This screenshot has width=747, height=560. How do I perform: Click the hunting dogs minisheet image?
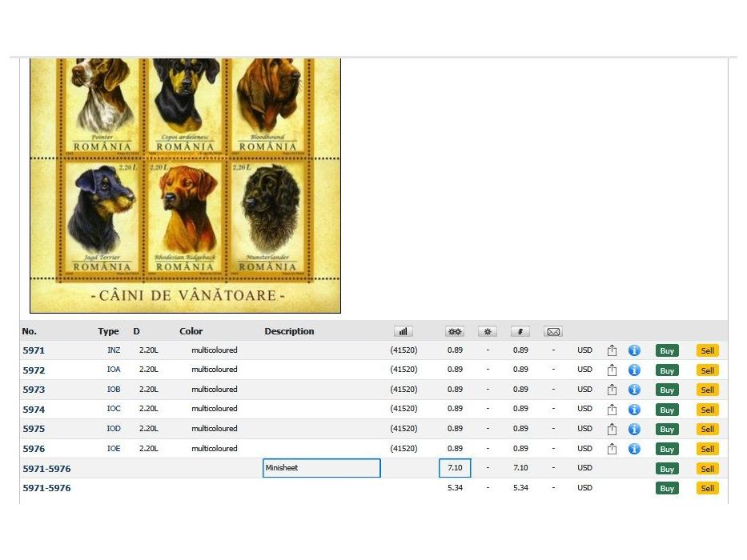(x=185, y=186)
